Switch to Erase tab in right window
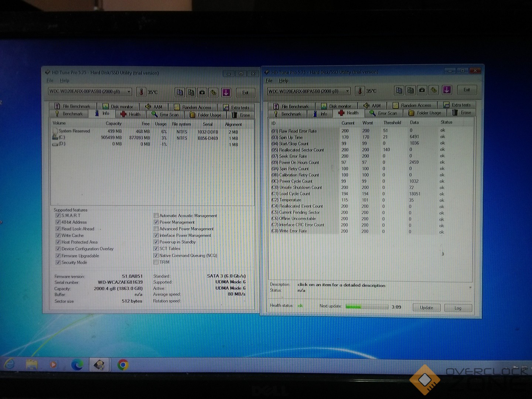This screenshot has height=399, width=532. click(462, 113)
